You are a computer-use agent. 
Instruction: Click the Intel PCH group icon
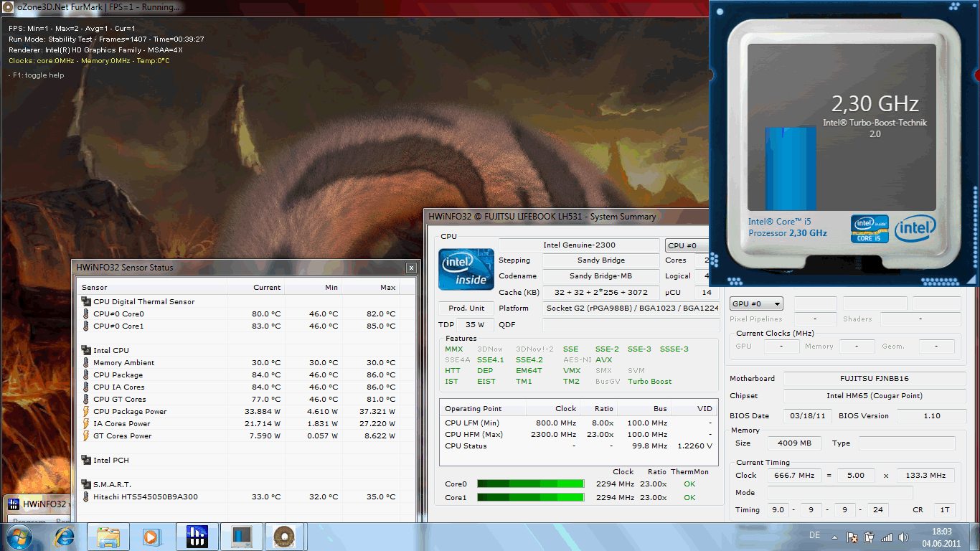click(x=86, y=461)
